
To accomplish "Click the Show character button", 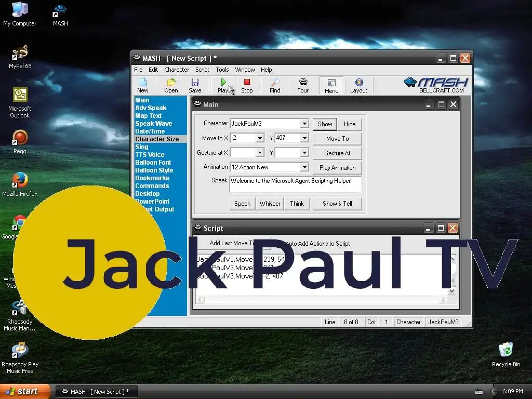I will coord(325,124).
